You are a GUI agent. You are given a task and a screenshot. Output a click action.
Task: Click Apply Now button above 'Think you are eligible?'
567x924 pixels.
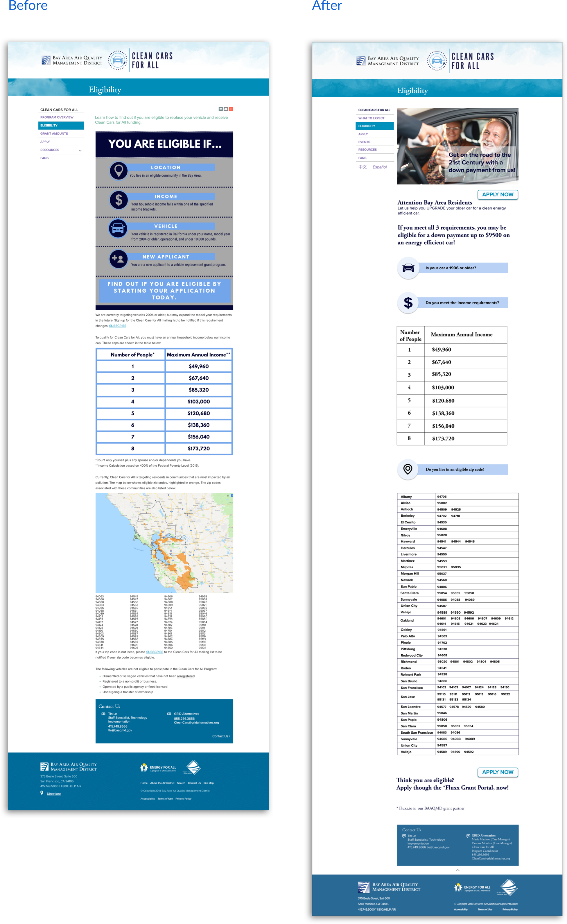(498, 772)
